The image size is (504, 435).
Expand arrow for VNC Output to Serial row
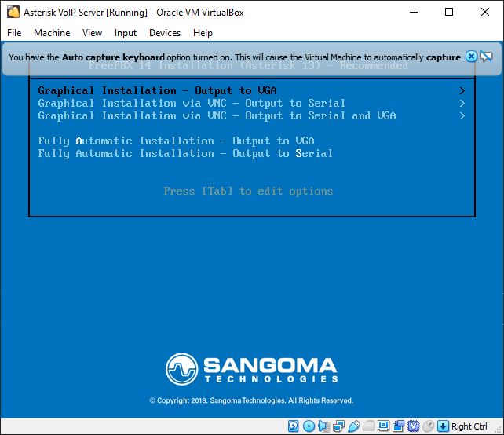click(462, 103)
